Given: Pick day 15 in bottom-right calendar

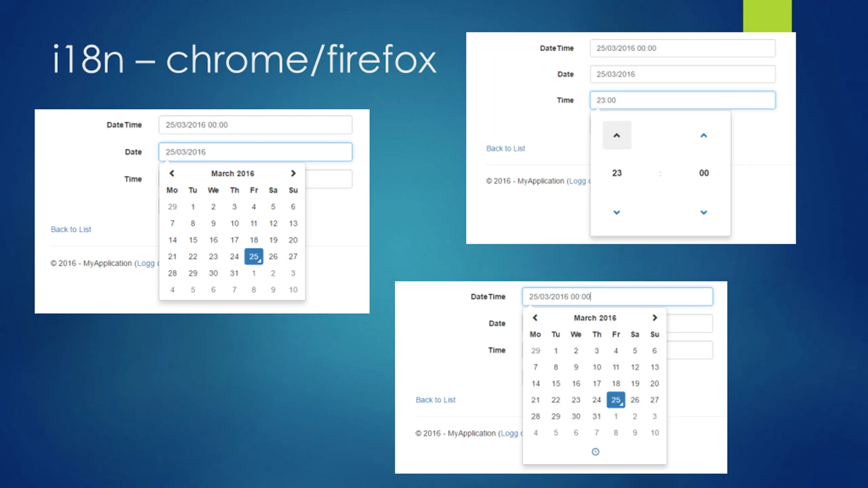Looking at the screenshot, I should pos(556,383).
